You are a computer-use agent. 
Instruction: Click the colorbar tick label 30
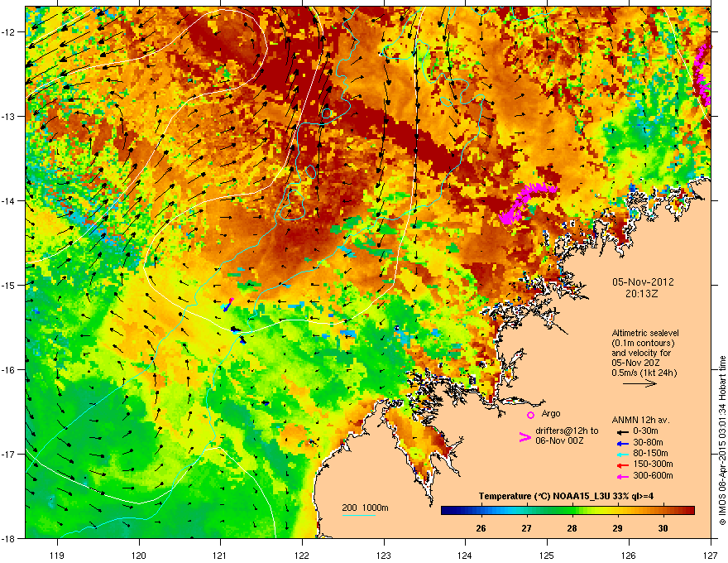tap(663, 528)
